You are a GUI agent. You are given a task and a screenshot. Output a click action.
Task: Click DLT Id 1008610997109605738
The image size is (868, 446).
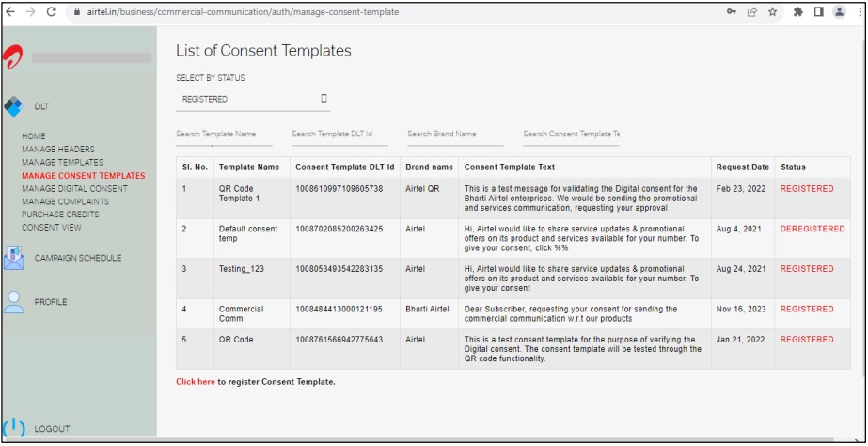pos(339,189)
